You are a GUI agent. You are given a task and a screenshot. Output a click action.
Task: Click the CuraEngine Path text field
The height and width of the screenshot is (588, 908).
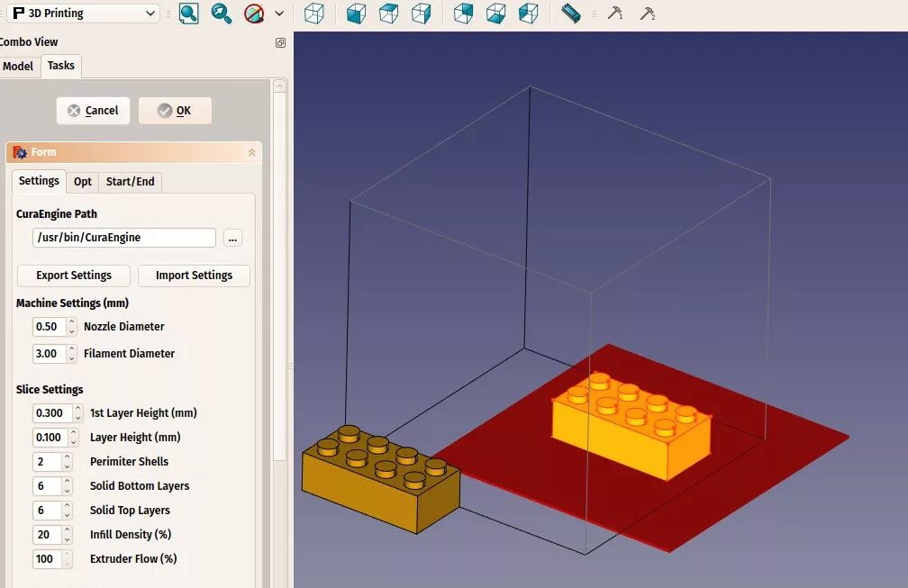tap(124, 238)
